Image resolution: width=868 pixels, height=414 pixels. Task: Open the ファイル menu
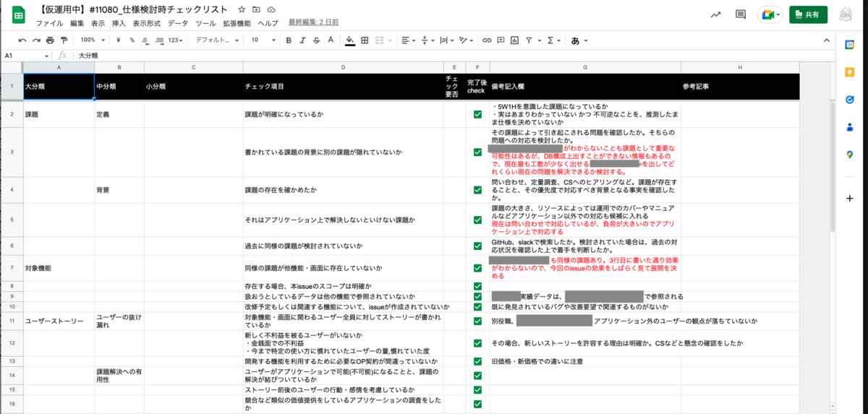point(49,23)
